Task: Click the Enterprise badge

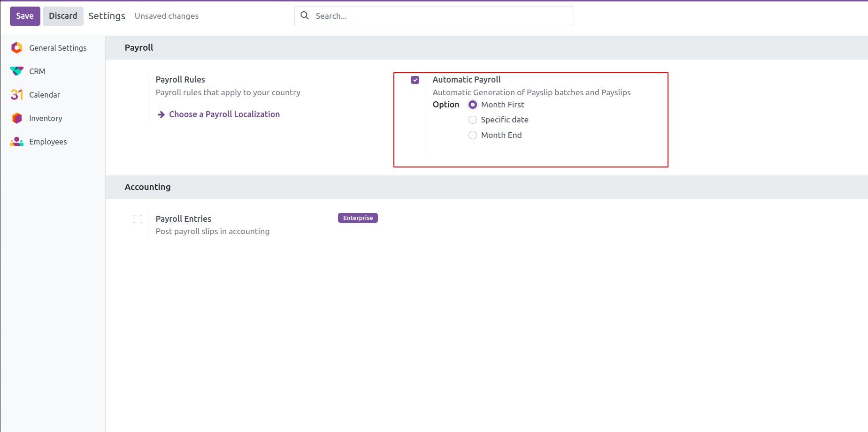Action: 358,218
